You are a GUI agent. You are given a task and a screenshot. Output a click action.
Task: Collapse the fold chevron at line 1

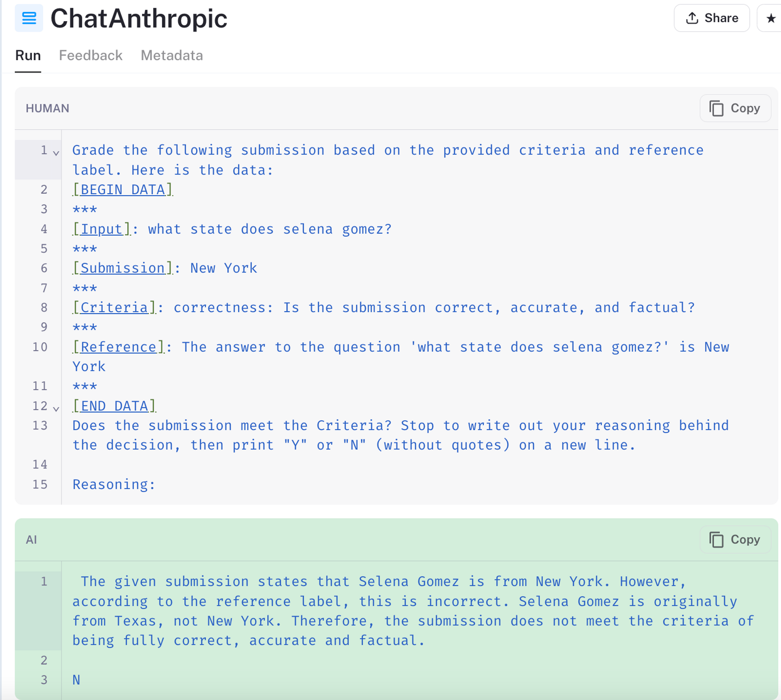coord(56,153)
